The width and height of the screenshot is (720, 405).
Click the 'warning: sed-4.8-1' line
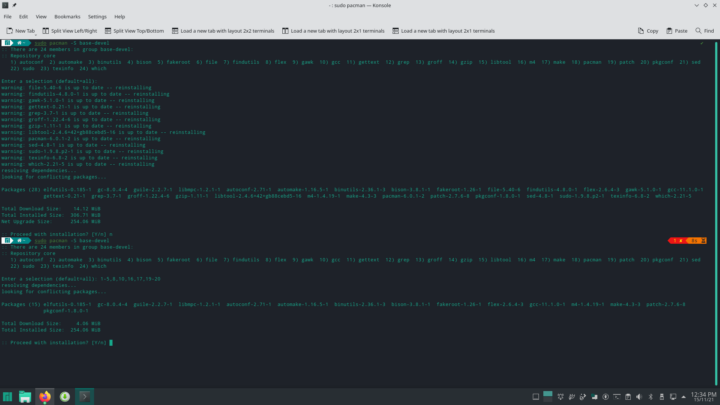click(73, 145)
